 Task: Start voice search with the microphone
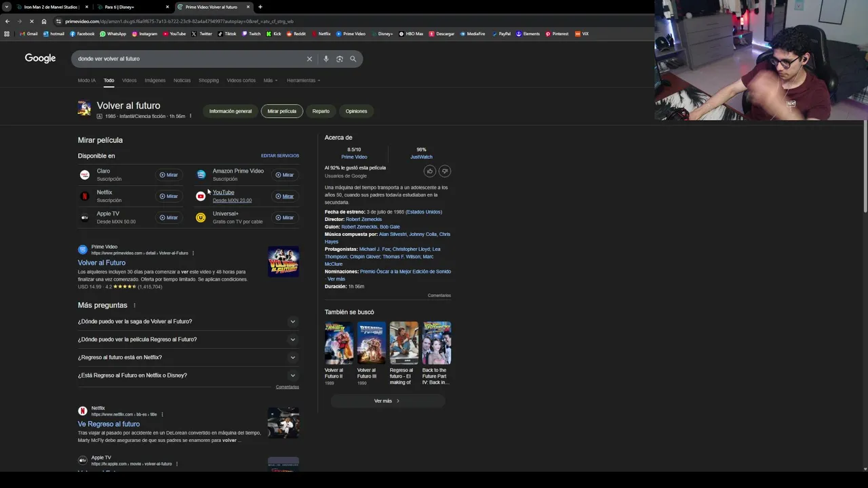tap(326, 59)
